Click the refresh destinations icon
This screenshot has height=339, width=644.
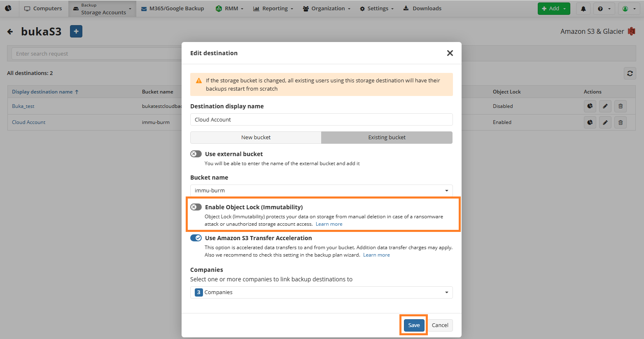[630, 73]
